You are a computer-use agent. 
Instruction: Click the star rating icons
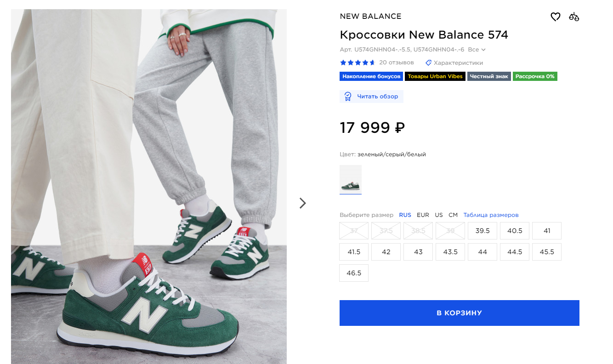pyautogui.click(x=358, y=63)
